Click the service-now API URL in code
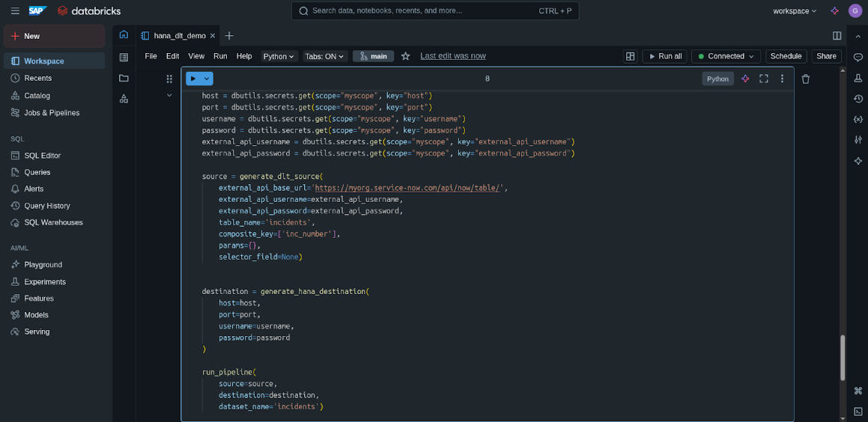The height and width of the screenshot is (422, 868). (408, 188)
